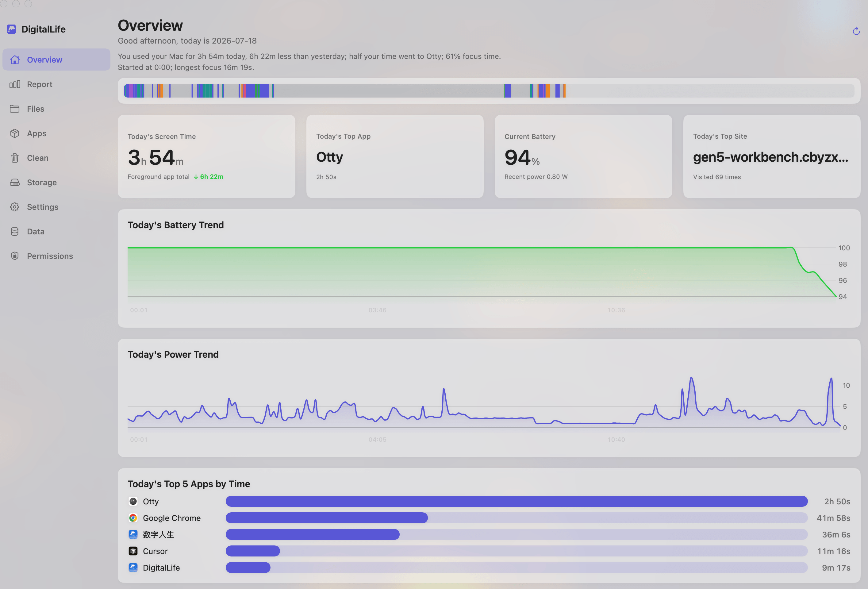Open the Today's Screen Time card
This screenshot has height=589, width=868.
(206, 156)
